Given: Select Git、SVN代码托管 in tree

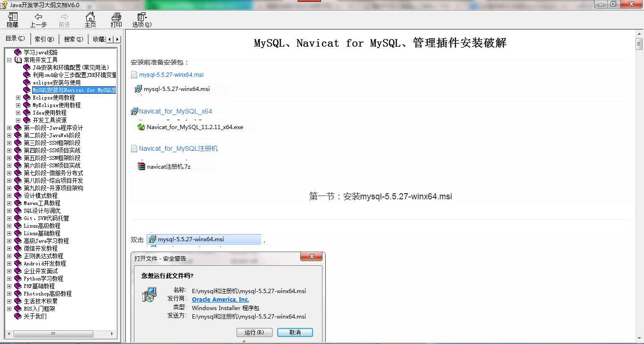Looking at the screenshot, I should click(46, 218).
